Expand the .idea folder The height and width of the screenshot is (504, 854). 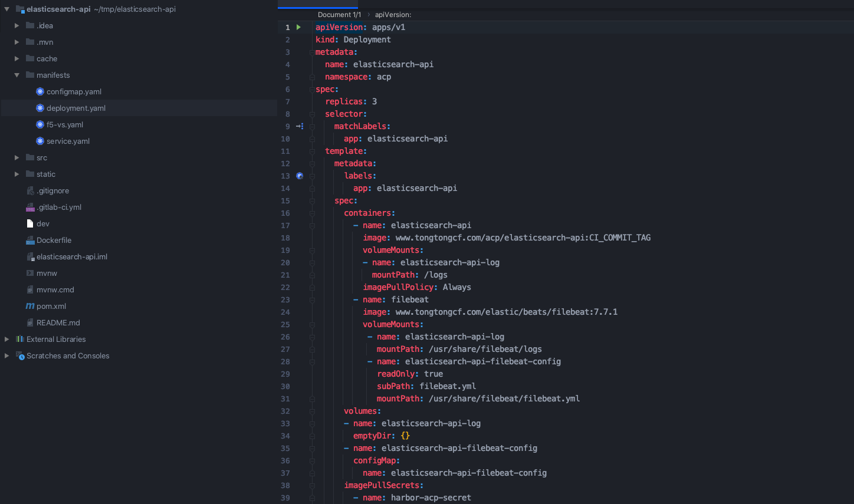pos(17,25)
